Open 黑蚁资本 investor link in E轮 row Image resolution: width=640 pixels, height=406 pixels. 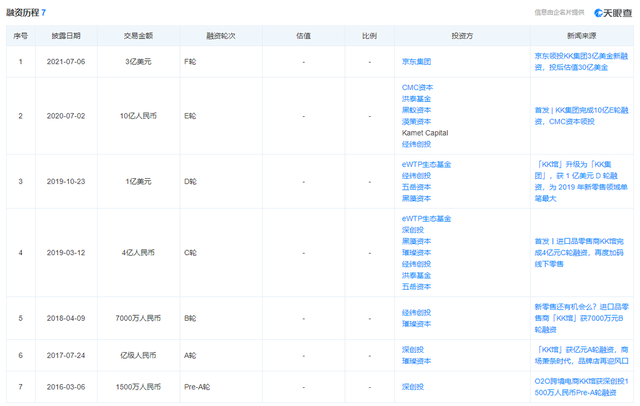pyautogui.click(x=416, y=110)
